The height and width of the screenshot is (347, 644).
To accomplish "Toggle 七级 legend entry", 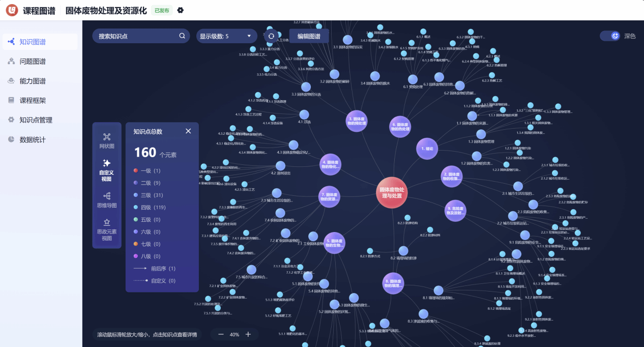I will pos(147,244).
